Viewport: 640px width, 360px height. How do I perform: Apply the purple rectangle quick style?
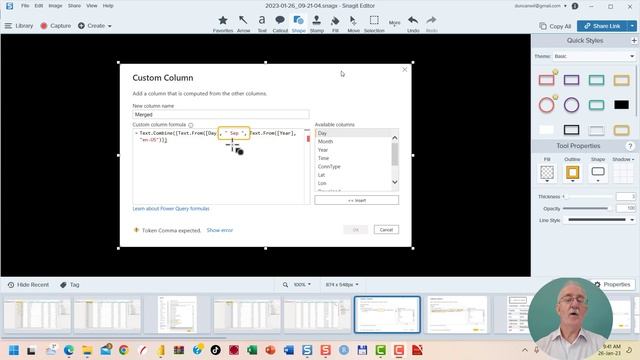571,80
